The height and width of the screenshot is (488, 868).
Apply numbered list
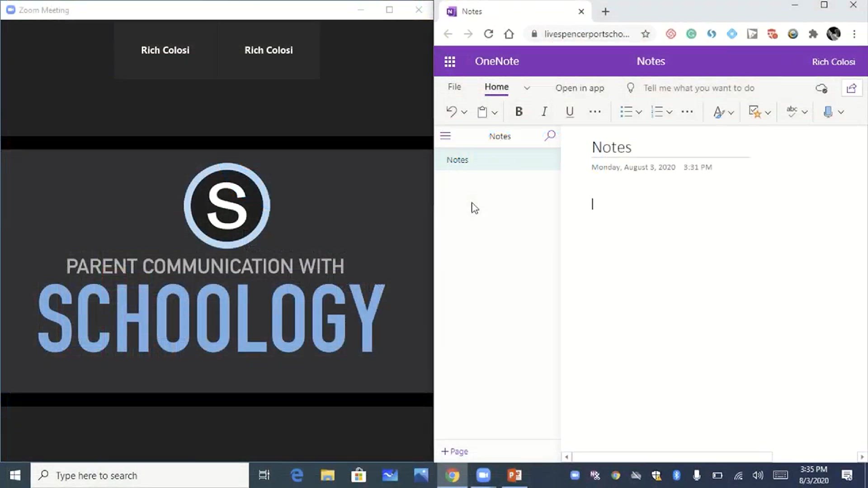[657, 112]
